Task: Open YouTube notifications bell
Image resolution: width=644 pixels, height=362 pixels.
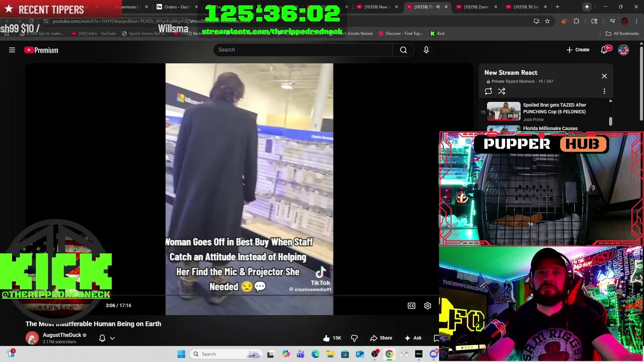Action: (x=605, y=50)
